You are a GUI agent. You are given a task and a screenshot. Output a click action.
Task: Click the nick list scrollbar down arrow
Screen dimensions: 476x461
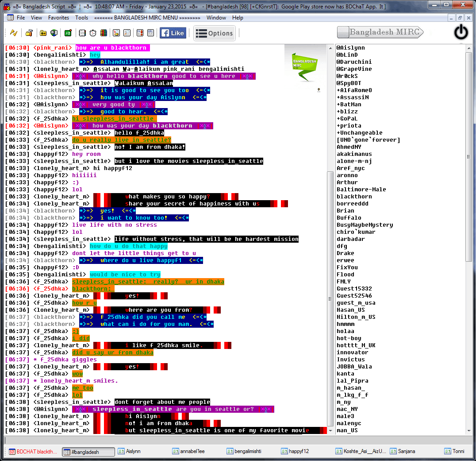(x=469, y=431)
